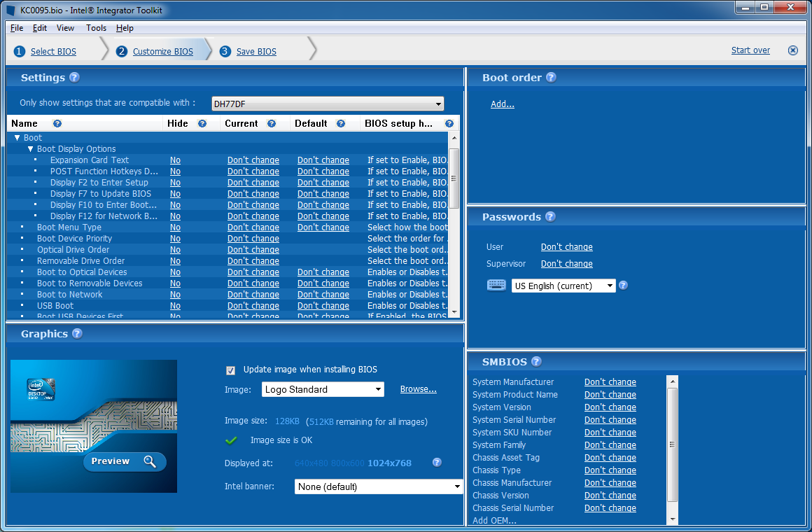Change the User password setting

[x=566, y=247]
